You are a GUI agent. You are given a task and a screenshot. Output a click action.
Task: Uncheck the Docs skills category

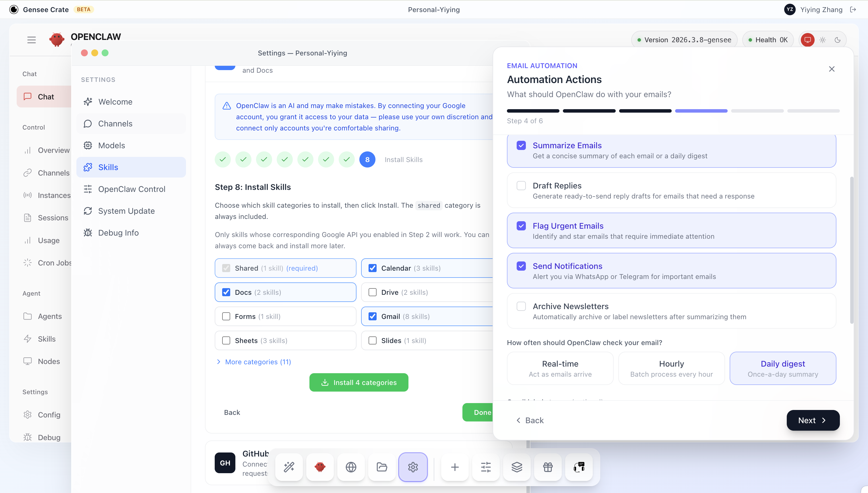point(226,292)
